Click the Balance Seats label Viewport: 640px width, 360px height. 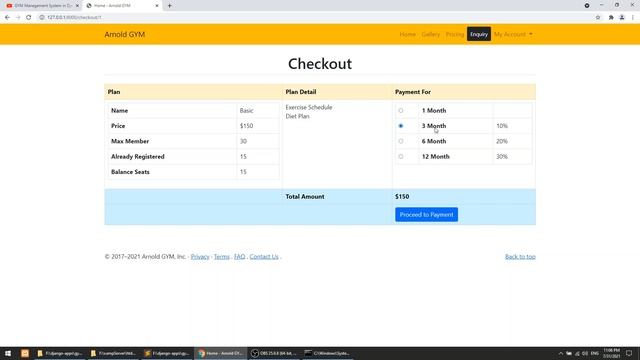pos(130,172)
